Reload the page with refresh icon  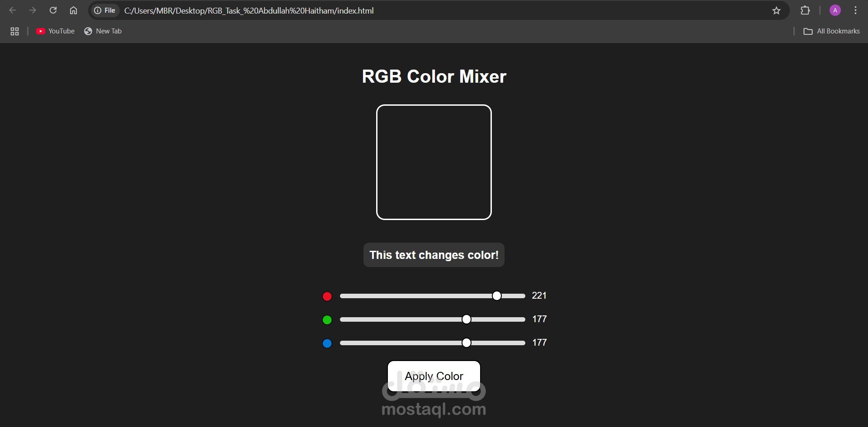(x=53, y=10)
